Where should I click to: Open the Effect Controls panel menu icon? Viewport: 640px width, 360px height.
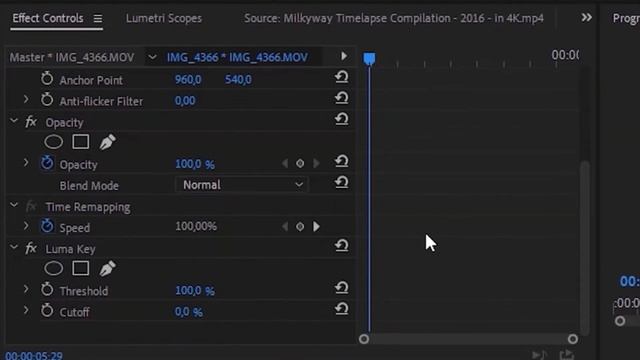click(x=98, y=19)
